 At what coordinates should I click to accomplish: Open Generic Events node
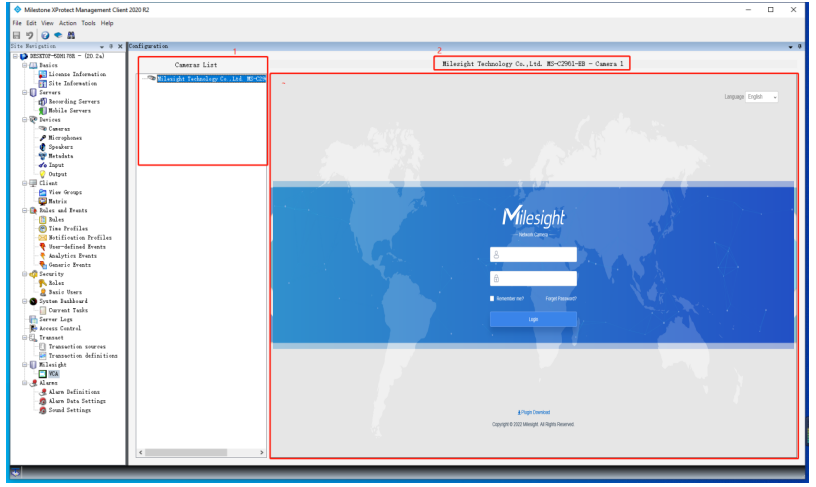pyautogui.click(x=70, y=265)
